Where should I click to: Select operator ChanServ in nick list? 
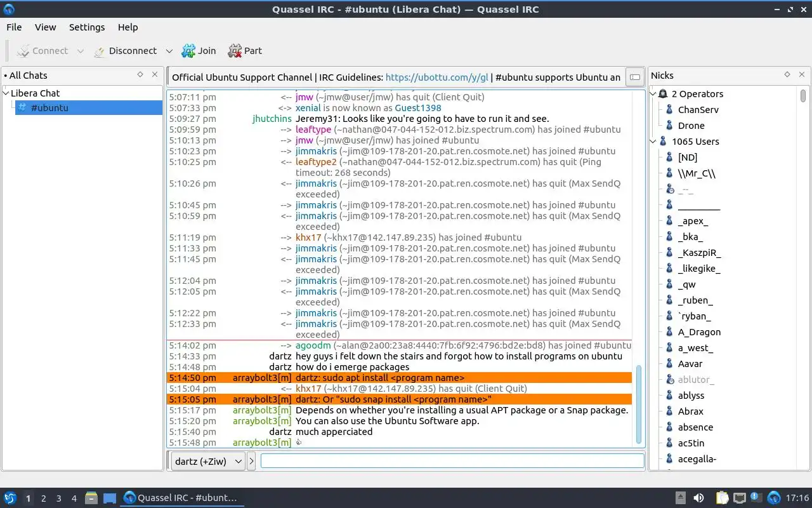pyautogui.click(x=698, y=110)
